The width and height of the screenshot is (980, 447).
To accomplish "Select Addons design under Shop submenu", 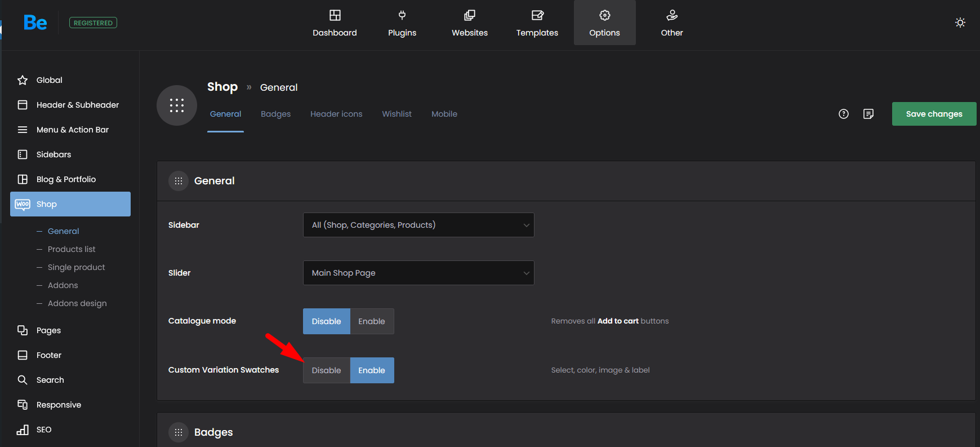I will 77,303.
